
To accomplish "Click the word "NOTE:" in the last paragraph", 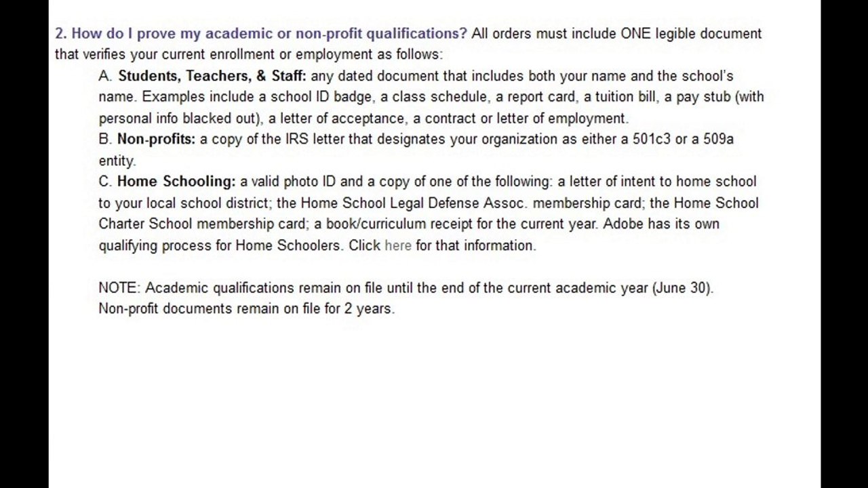I will pos(119,288).
